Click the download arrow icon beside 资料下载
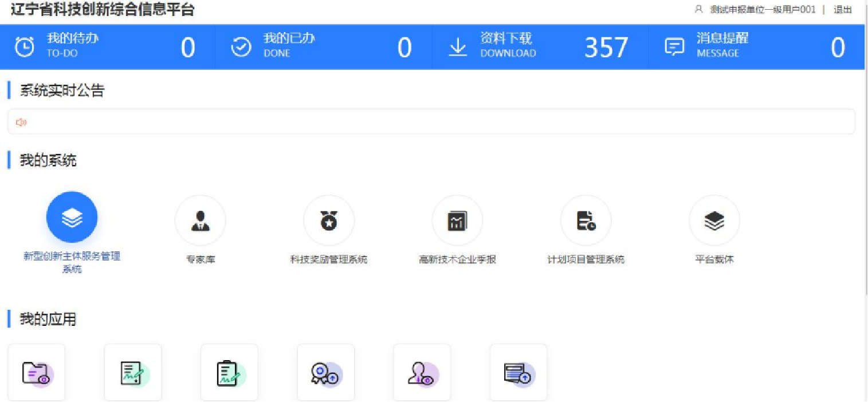Viewport: 868px width, 402px height. coord(457,47)
